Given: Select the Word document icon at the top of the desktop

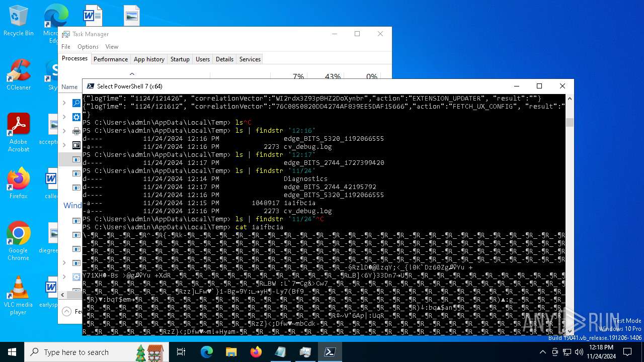Looking at the screenshot, I should (93, 15).
